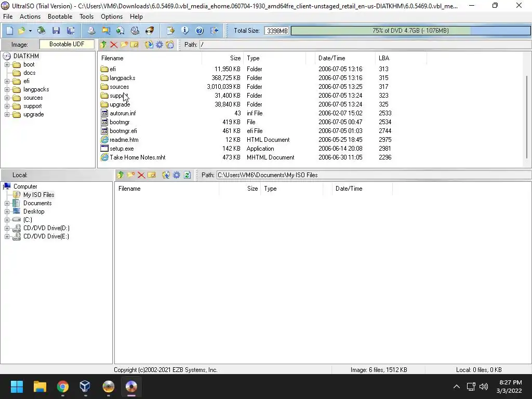Click the Up folder icon in Local toolbar

tap(120, 175)
